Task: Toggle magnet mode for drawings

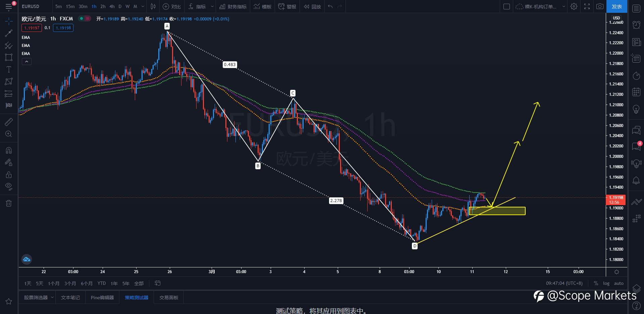Action: point(9,150)
